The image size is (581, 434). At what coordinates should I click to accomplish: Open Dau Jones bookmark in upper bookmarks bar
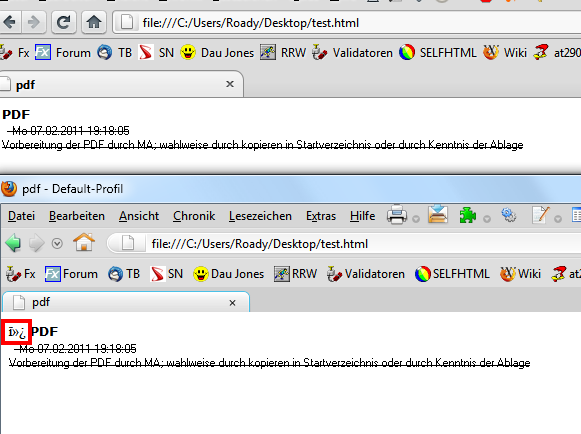click(218, 53)
